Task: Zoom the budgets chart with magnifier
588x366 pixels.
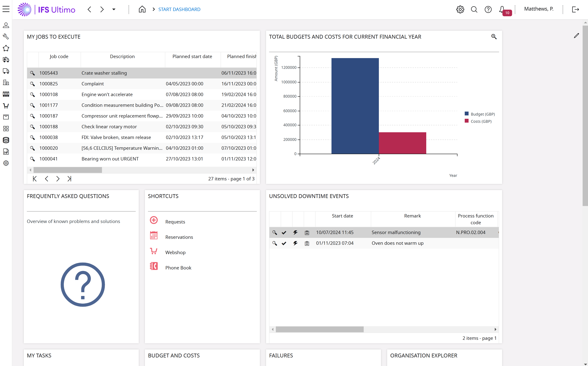Action: tap(494, 36)
